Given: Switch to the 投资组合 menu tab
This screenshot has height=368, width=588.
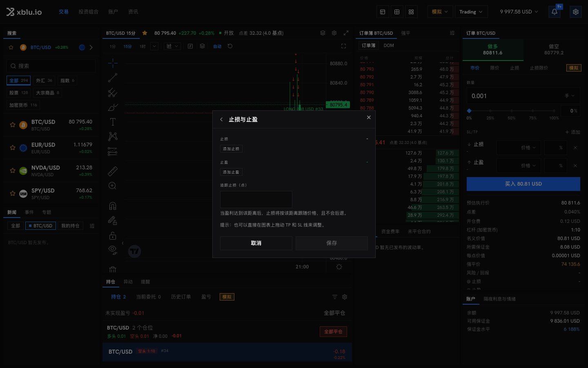Looking at the screenshot, I should (89, 12).
